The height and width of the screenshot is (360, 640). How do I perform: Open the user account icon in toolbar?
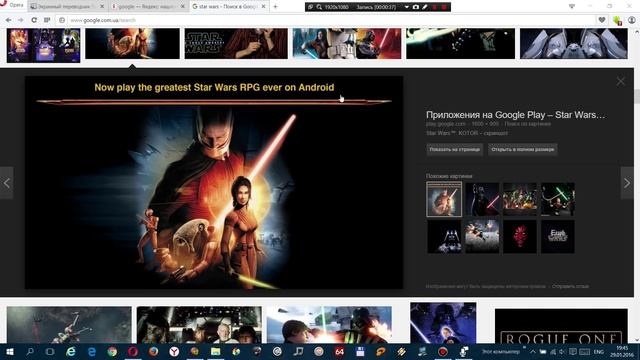pyautogui.click(x=632, y=20)
